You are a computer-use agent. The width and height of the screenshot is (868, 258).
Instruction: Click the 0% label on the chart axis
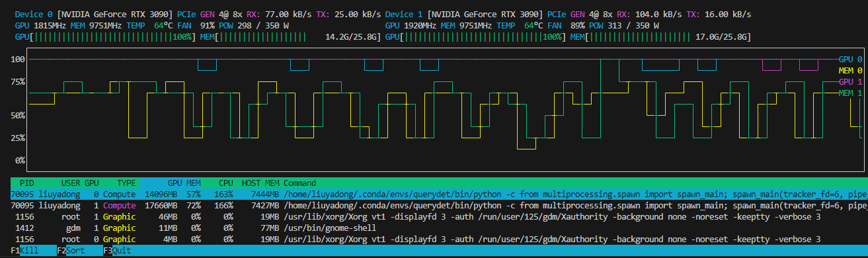pos(20,160)
